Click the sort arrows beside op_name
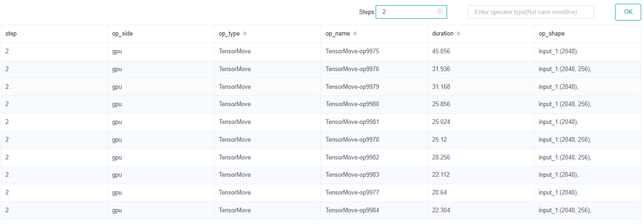 (355, 34)
